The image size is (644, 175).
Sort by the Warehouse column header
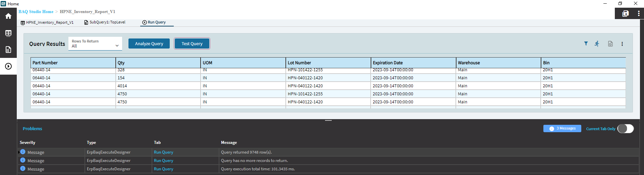[498, 63]
